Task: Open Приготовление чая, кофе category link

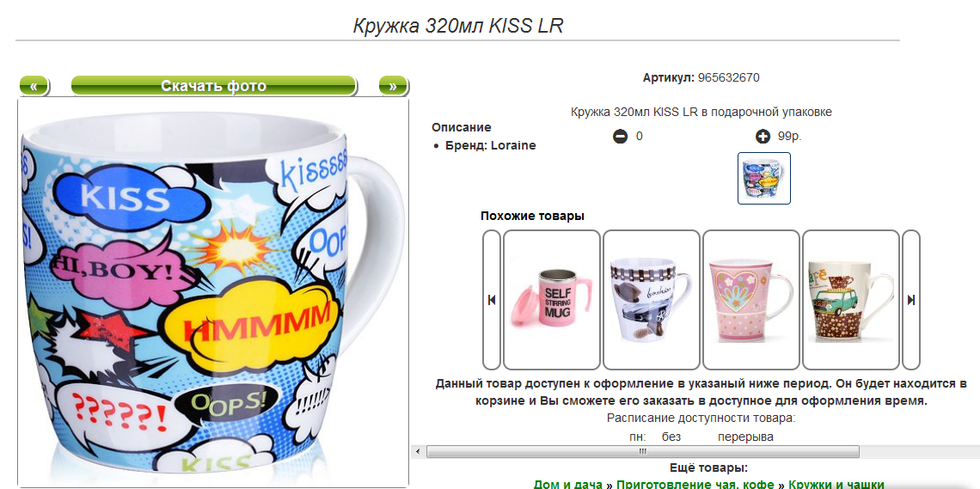Action: click(695, 484)
